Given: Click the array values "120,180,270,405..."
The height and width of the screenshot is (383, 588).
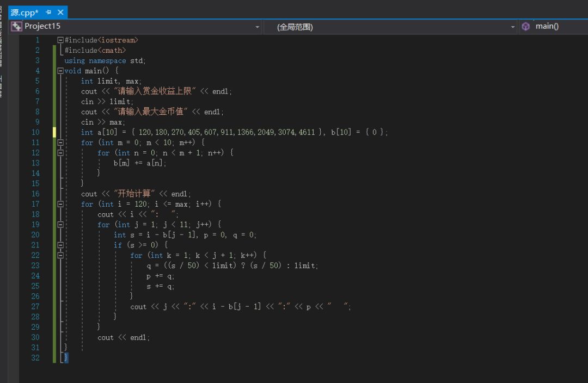Looking at the screenshot, I should click(x=226, y=132).
